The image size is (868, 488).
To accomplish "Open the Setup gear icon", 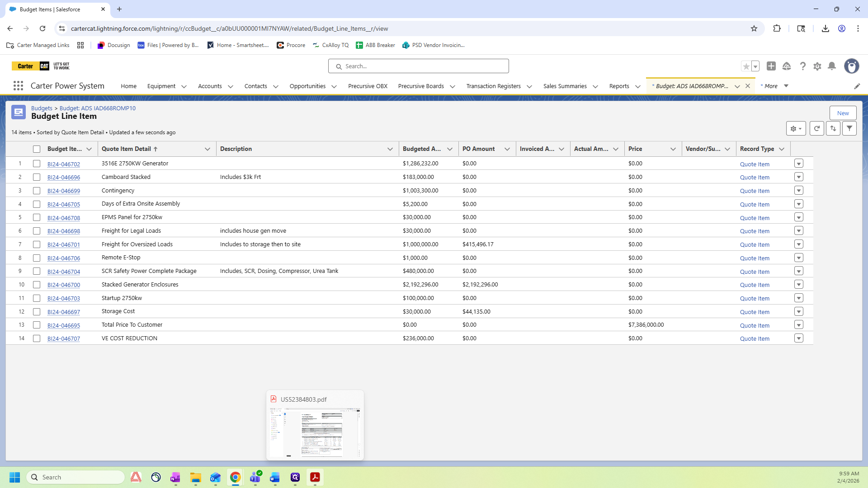I will (x=817, y=66).
